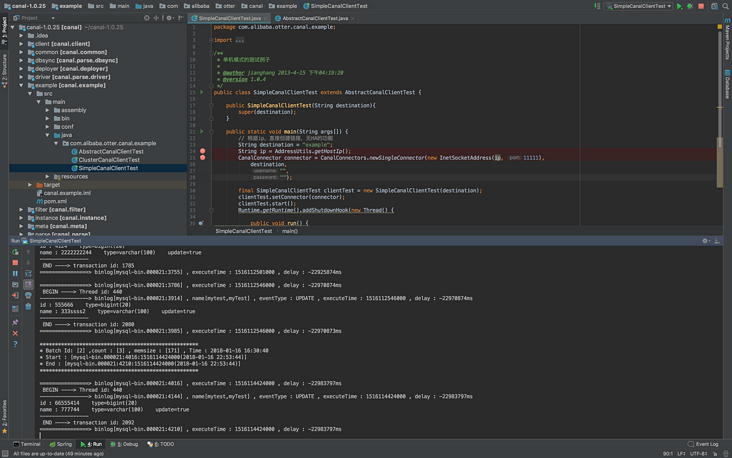Screen dimensions: 732x458
Task: Click the Run panel help question mark
Action: pos(15,344)
